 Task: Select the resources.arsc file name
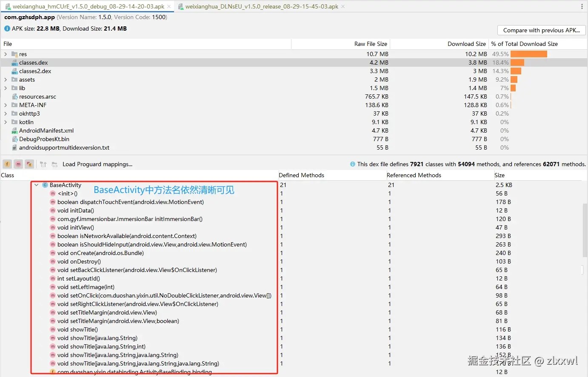pos(37,96)
